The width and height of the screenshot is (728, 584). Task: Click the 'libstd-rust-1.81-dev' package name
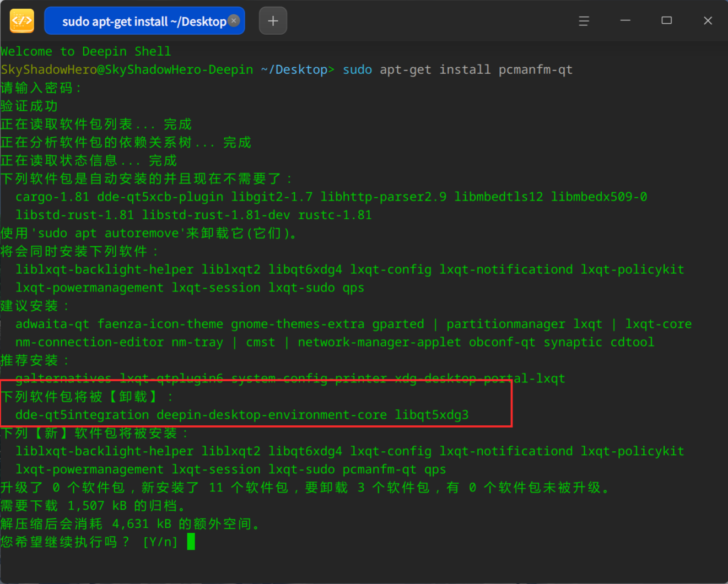(x=216, y=215)
